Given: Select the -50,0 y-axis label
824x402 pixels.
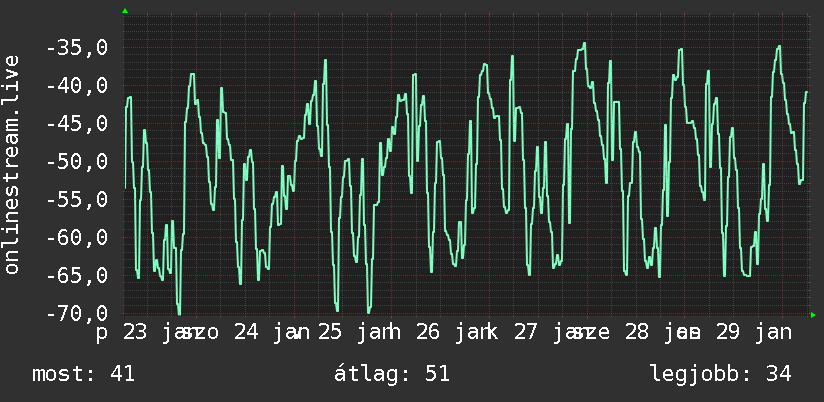Looking at the screenshot, I should [x=77, y=162].
